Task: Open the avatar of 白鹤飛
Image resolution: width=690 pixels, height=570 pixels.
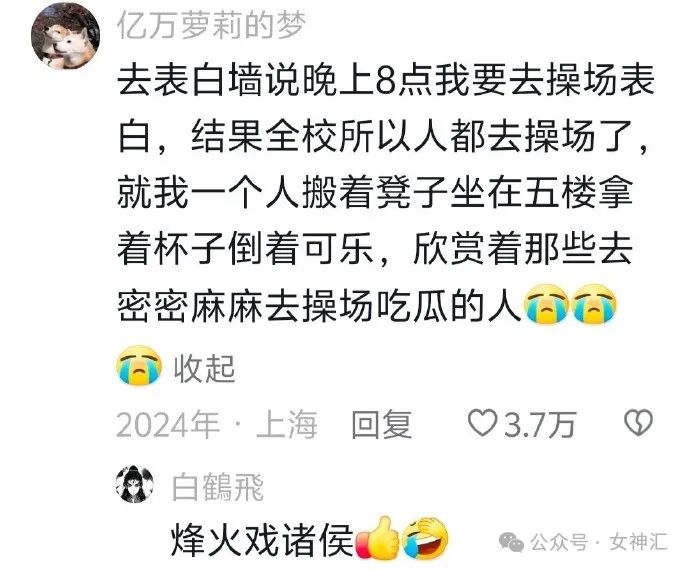Action: [135, 484]
